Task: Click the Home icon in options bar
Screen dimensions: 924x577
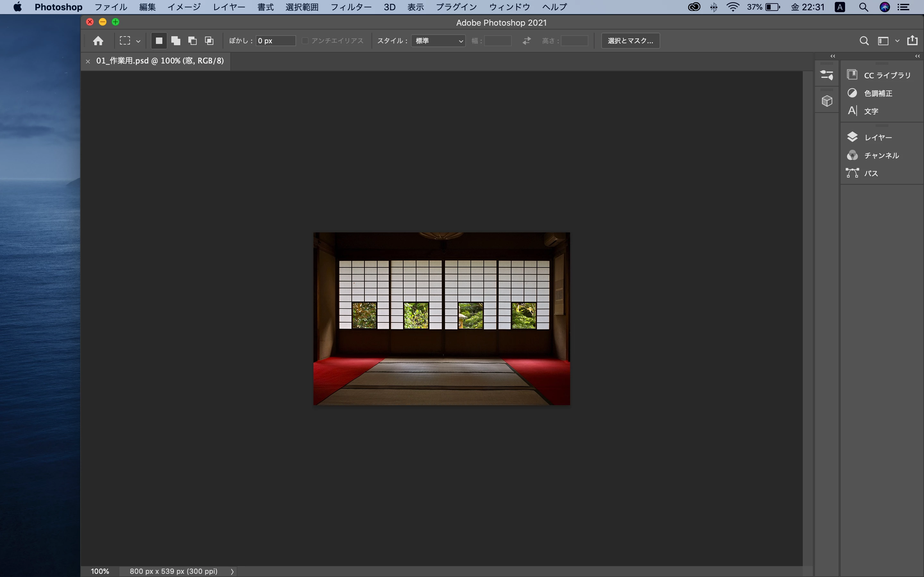Action: pyautogui.click(x=98, y=41)
